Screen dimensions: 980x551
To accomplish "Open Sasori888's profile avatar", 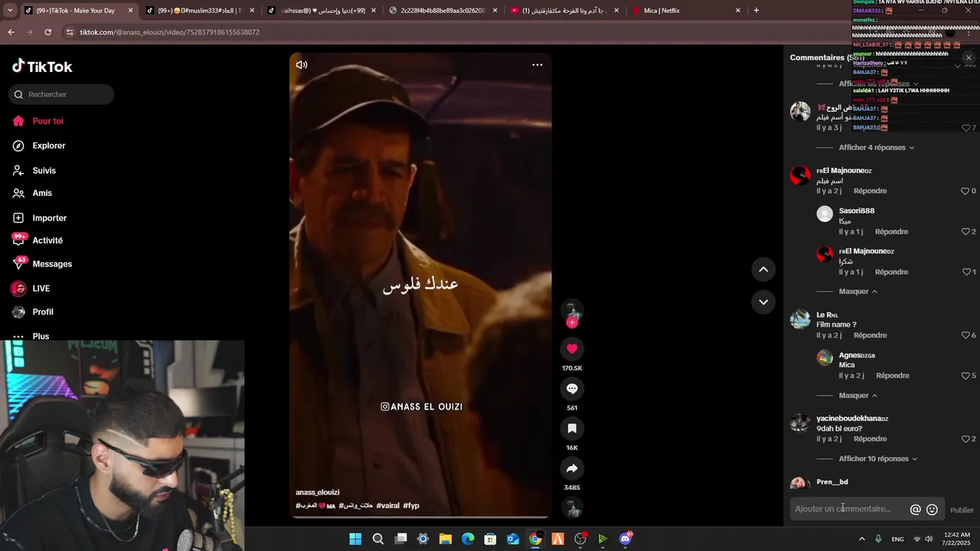I will click(825, 214).
